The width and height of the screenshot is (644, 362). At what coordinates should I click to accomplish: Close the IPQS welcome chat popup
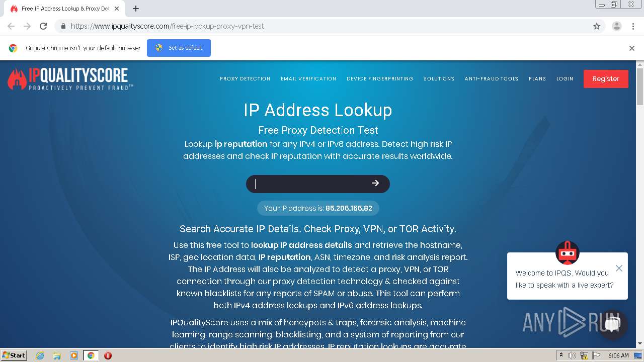(x=619, y=268)
